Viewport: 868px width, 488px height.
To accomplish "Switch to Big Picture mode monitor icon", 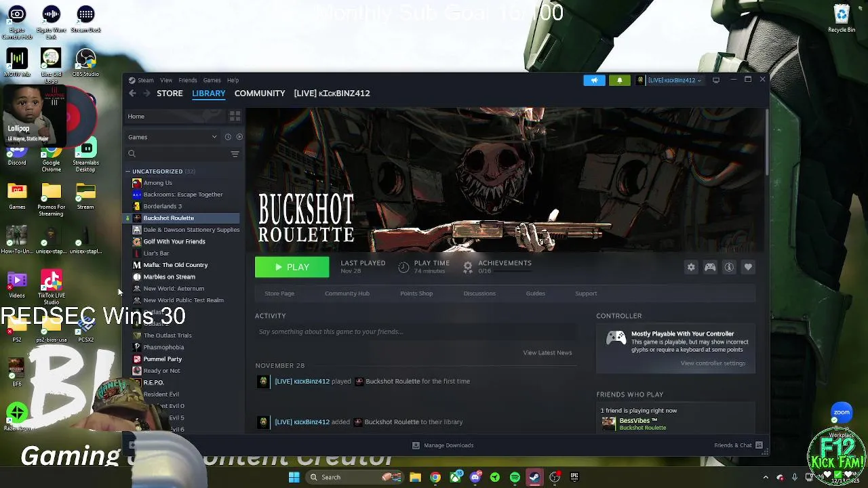I will click(x=715, y=80).
